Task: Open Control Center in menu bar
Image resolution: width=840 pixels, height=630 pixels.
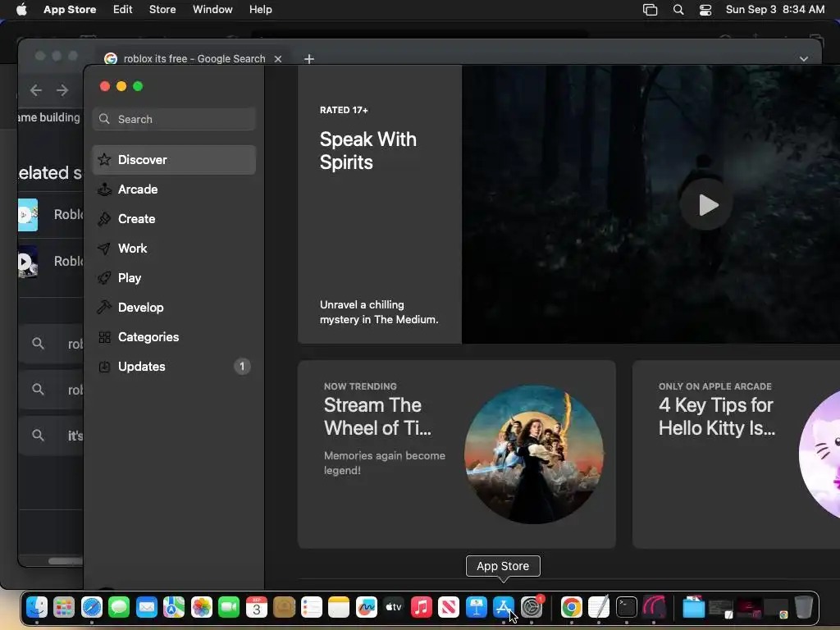Action: 705,10
